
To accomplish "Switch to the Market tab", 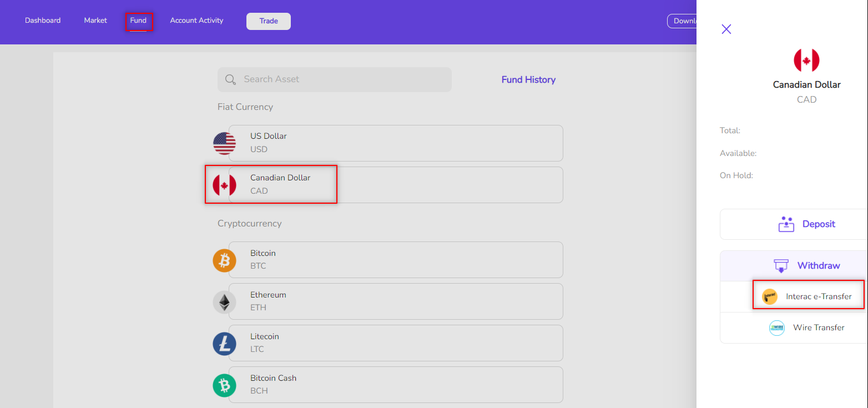I will point(95,21).
